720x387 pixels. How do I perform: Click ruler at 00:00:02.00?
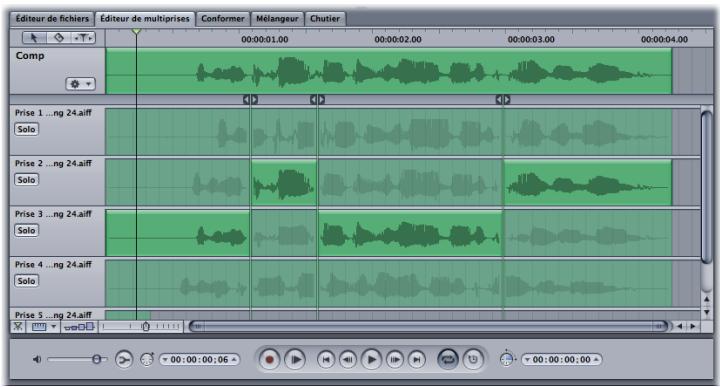[398, 39]
